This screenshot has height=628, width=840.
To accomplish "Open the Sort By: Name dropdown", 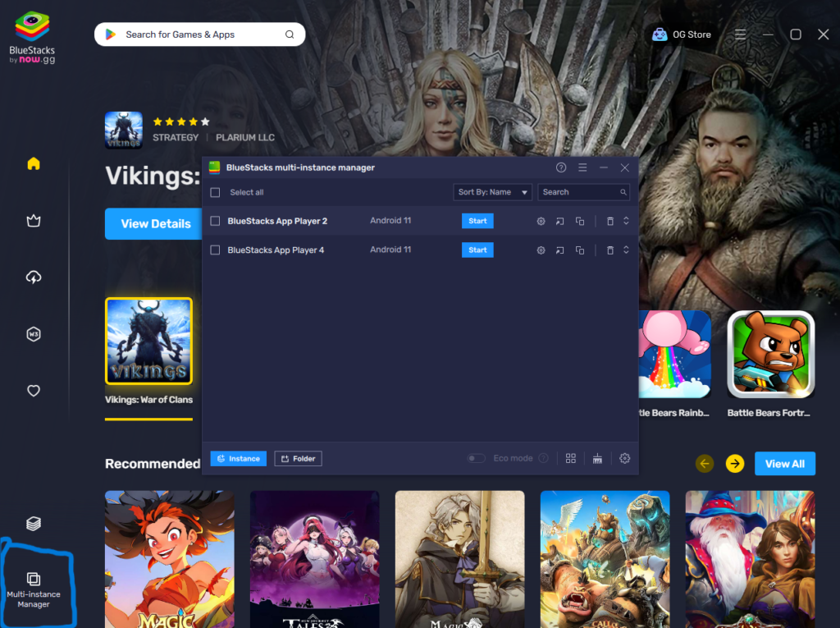I will click(492, 192).
